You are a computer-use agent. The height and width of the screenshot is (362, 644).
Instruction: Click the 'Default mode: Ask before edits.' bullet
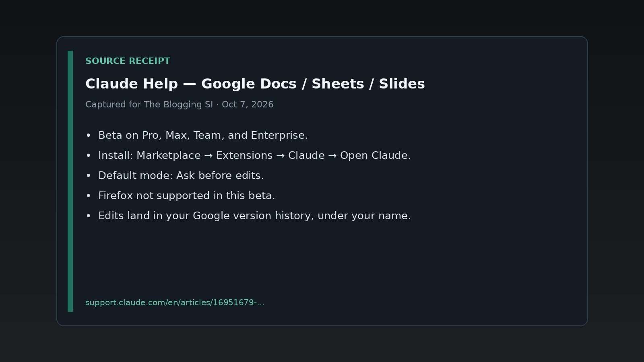[175, 175]
